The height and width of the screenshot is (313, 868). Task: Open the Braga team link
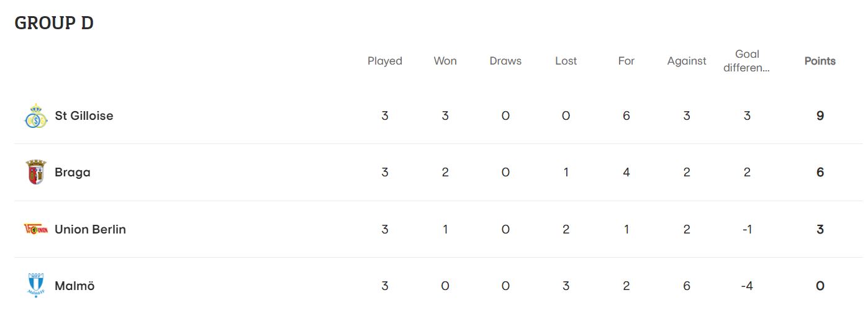(x=73, y=173)
